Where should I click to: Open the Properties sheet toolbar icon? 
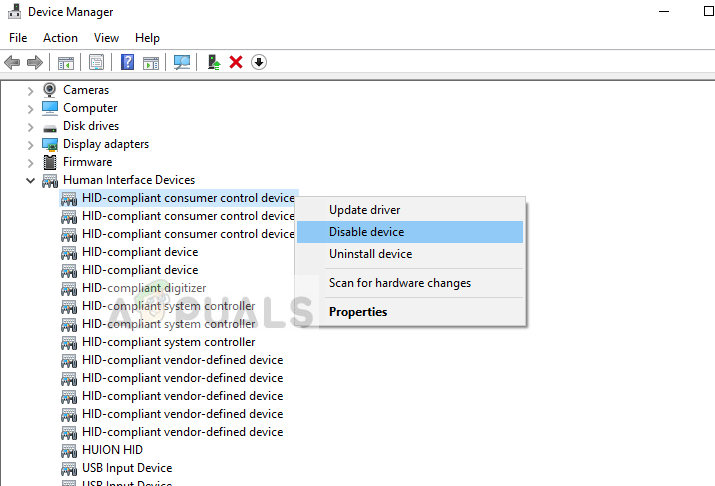(96, 62)
